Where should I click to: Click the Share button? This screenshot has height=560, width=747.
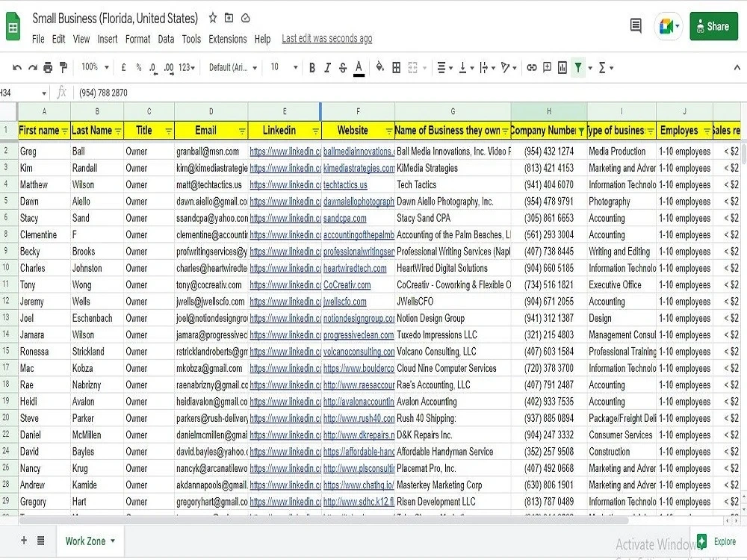713,26
